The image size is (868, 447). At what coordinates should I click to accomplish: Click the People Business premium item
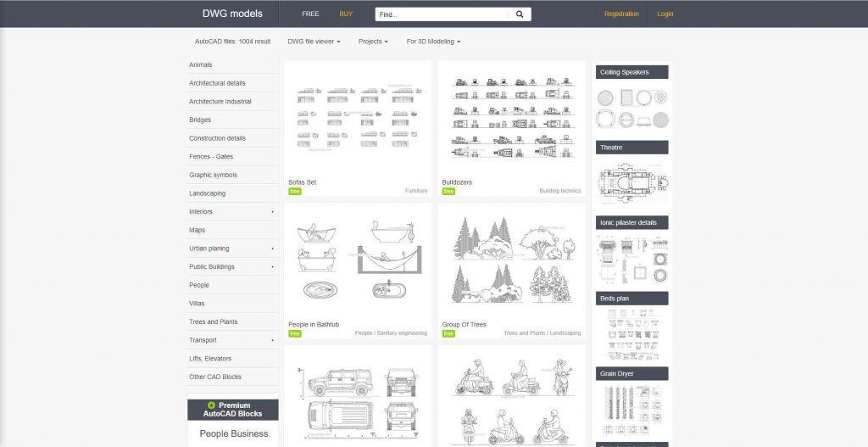coord(234,433)
